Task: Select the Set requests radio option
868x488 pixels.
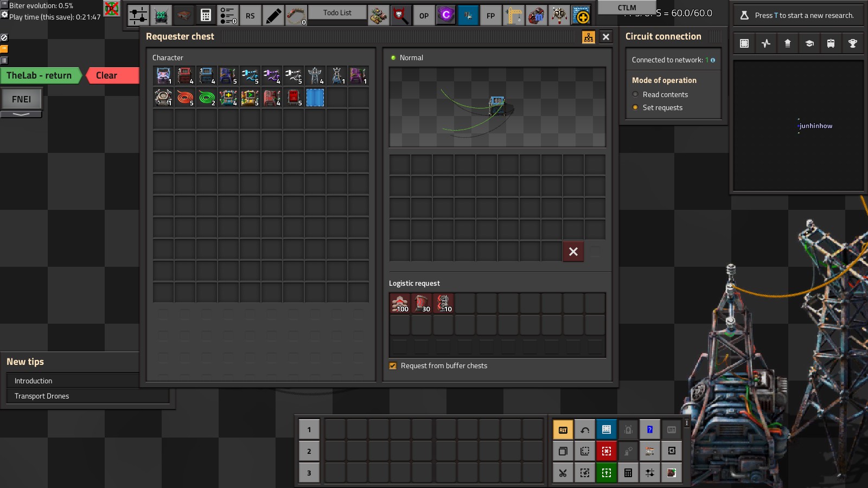Action: 635,107
